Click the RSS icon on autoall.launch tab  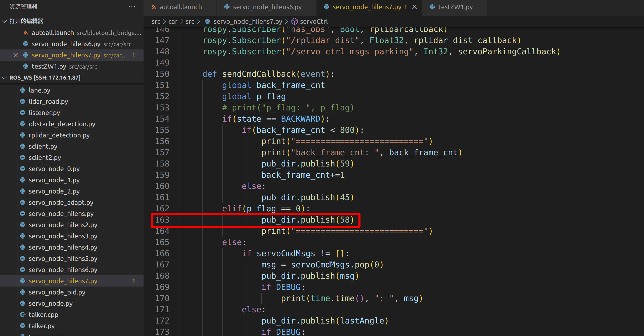[153, 7]
